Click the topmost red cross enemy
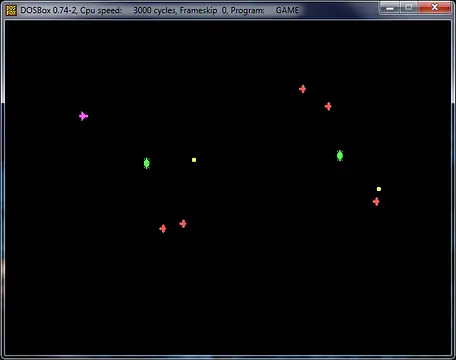456x360 pixels. click(x=302, y=89)
